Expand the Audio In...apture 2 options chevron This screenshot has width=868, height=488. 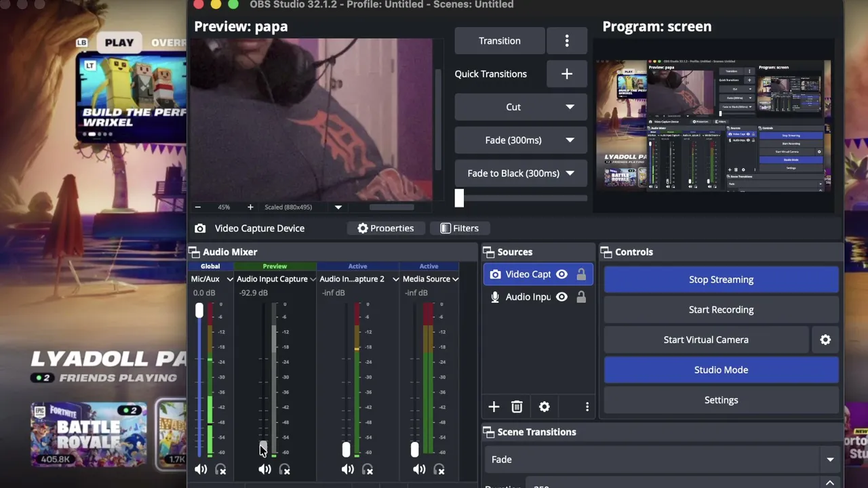[395, 279]
